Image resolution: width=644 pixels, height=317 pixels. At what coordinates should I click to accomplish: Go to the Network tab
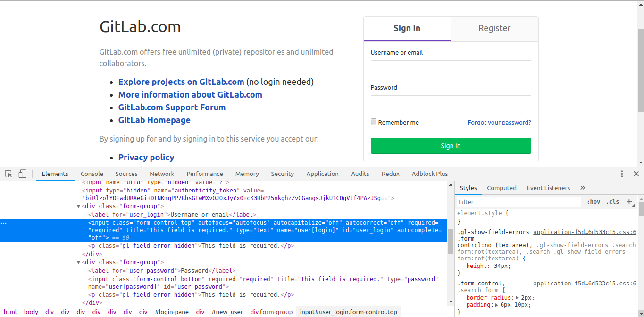[162, 174]
